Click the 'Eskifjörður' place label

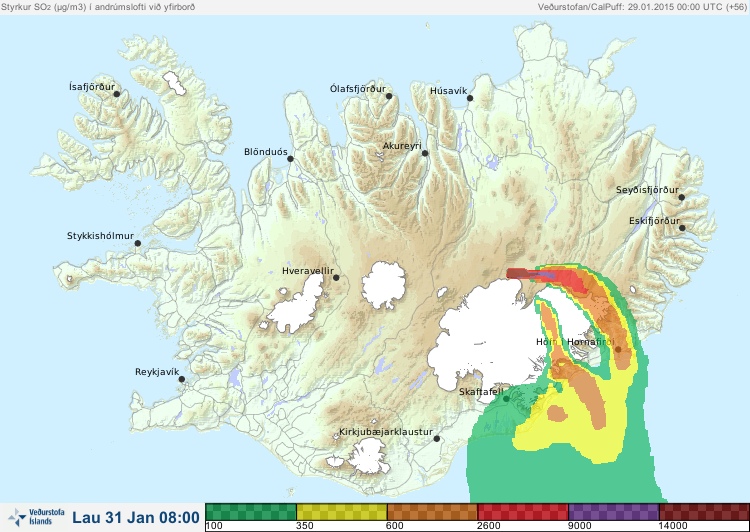point(654,221)
